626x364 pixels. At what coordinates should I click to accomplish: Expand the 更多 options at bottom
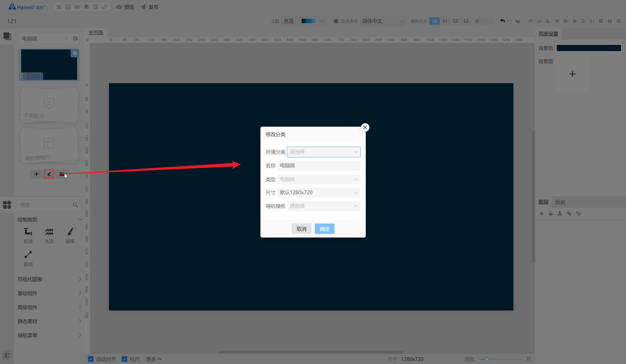pos(154,359)
